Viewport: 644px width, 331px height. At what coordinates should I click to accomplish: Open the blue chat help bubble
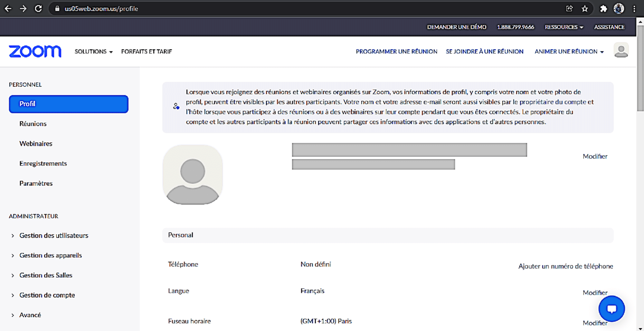tap(611, 309)
